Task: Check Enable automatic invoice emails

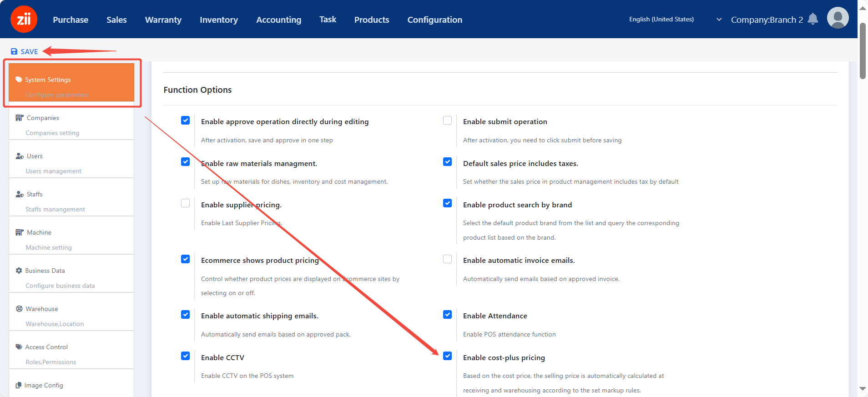Action: pyautogui.click(x=447, y=259)
